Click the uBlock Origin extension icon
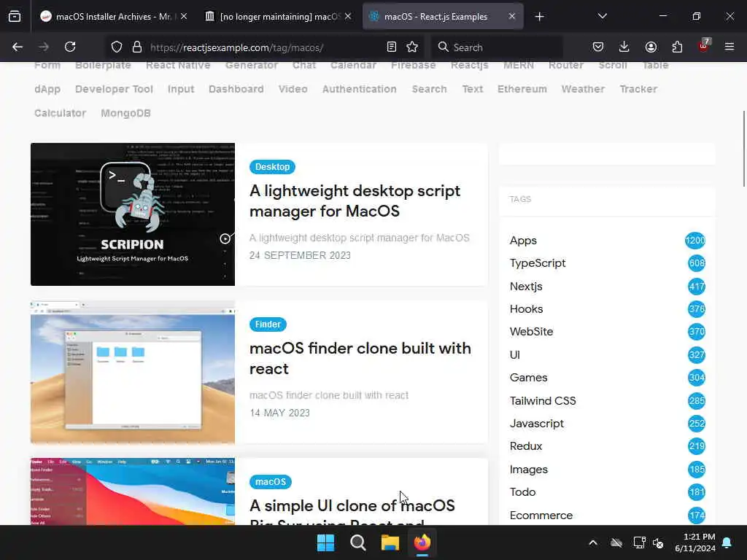Viewport: 747px width, 560px height. coord(704,46)
